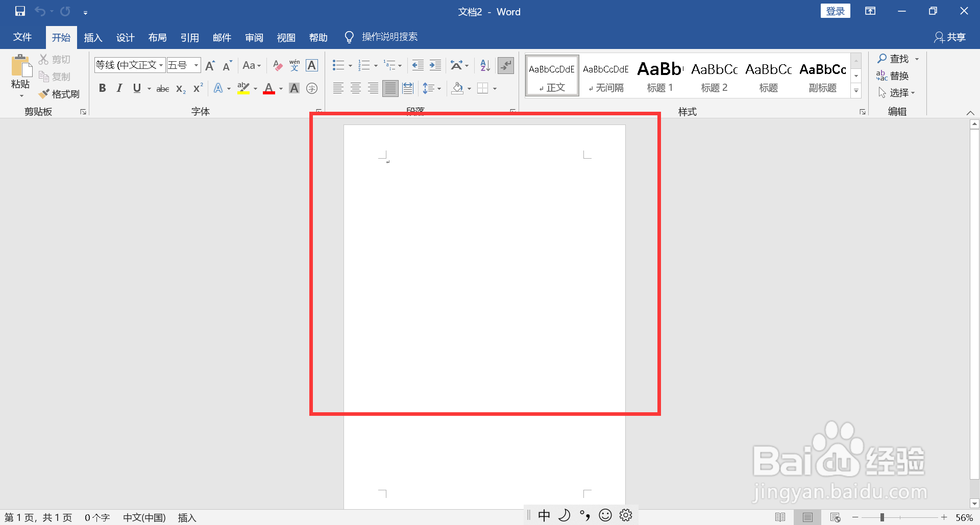Toggle show/hide paragraph marks
This screenshot has height=525, width=980.
(x=505, y=65)
